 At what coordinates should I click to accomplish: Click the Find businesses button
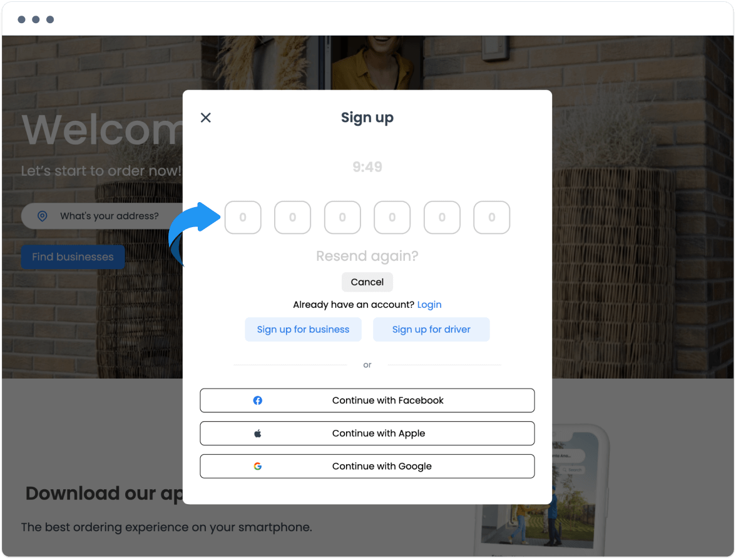pyautogui.click(x=73, y=257)
